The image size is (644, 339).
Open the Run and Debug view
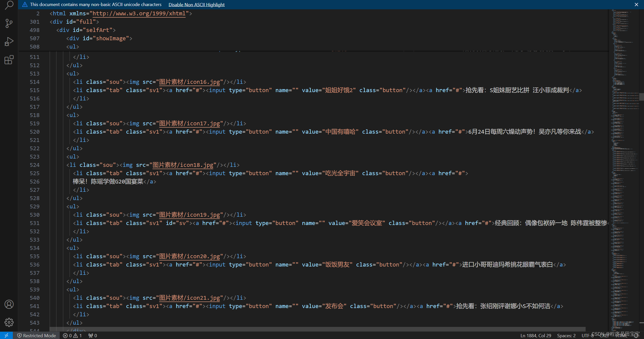click(9, 42)
